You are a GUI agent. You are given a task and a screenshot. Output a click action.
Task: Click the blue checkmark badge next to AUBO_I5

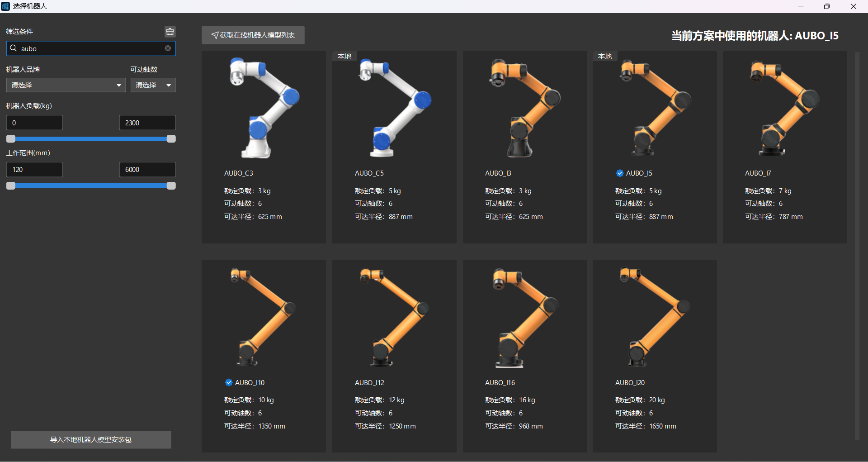[620, 173]
